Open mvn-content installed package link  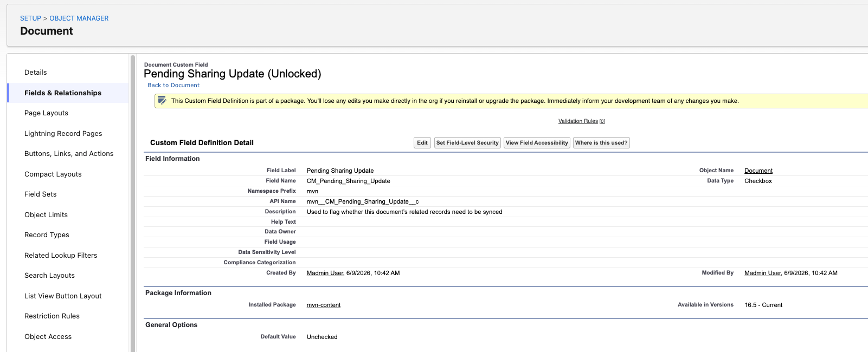pos(324,305)
